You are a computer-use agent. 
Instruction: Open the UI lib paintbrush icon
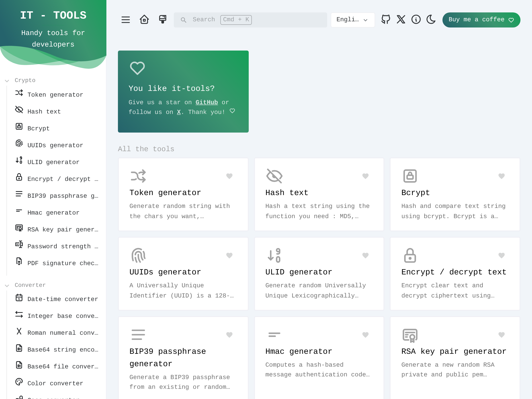click(162, 19)
